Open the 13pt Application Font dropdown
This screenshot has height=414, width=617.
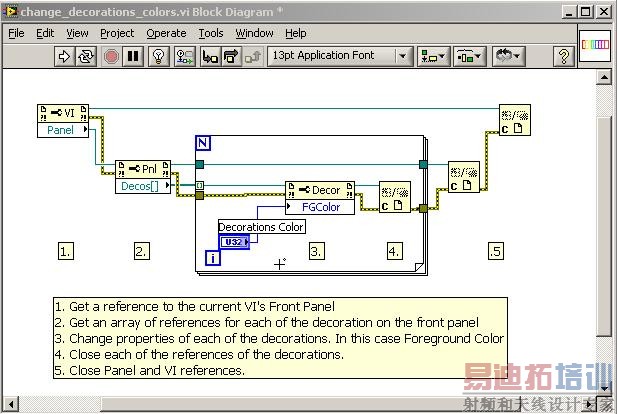click(340, 56)
